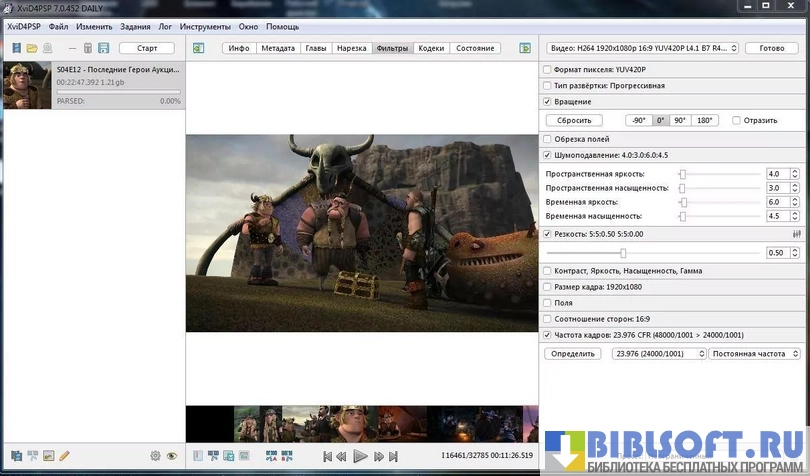Click the pencil edit icon at bottom left
Image resolution: width=810 pixels, height=476 pixels.
[64, 456]
